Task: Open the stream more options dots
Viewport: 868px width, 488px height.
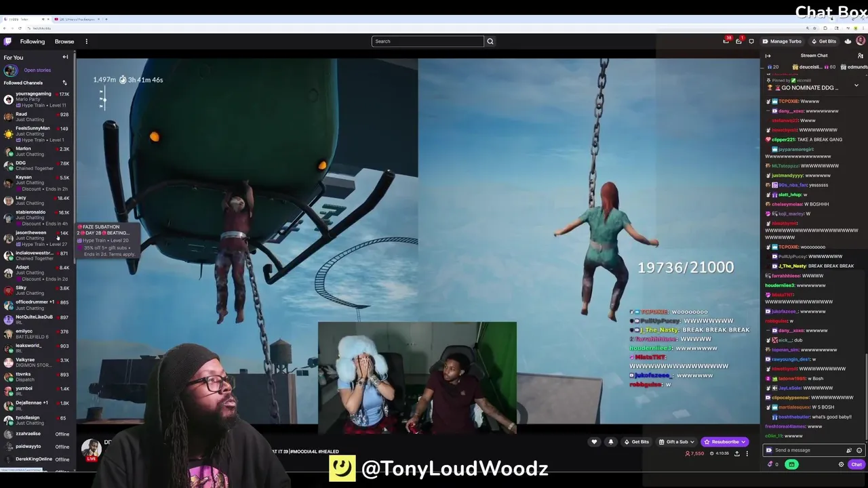Action: 747,453
